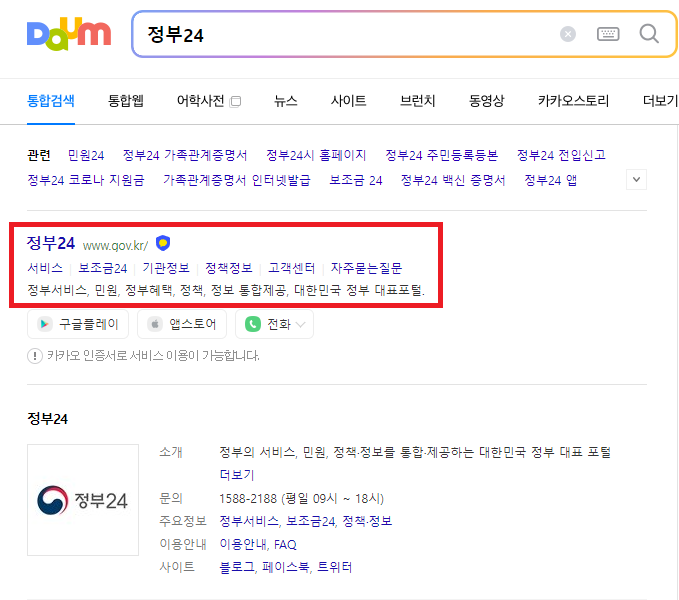Switch to the 뉴스 tab
Image resolution: width=679 pixels, height=600 pixels.
pyautogui.click(x=285, y=101)
